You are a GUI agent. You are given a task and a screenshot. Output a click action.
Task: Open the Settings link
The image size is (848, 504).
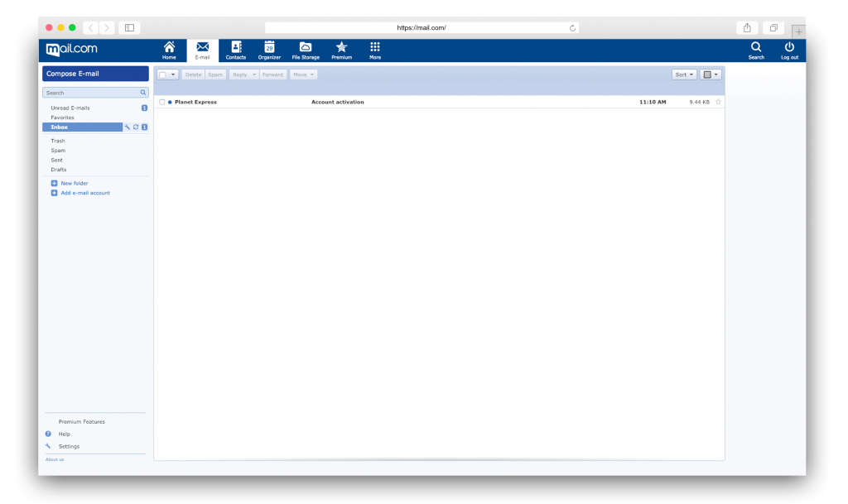click(x=69, y=446)
